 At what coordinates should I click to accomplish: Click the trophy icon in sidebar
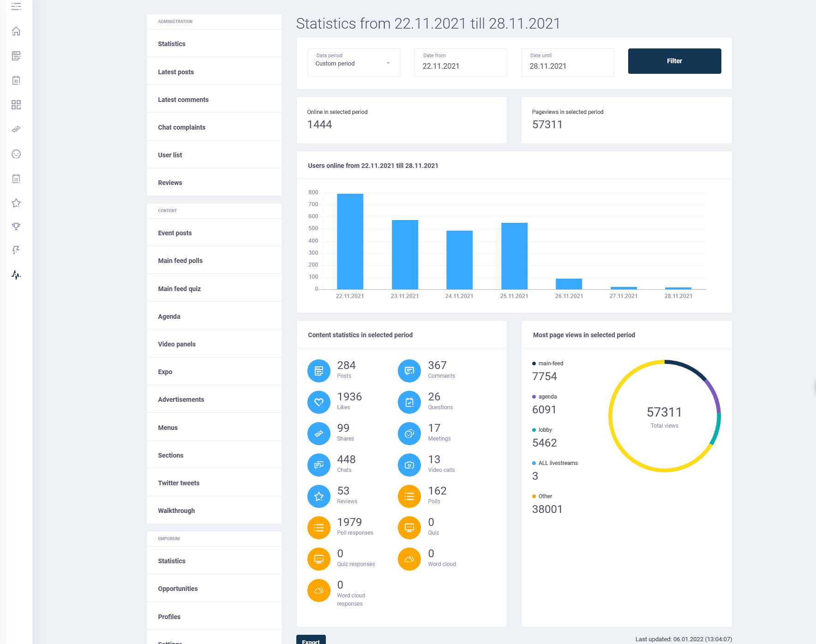pyautogui.click(x=16, y=226)
